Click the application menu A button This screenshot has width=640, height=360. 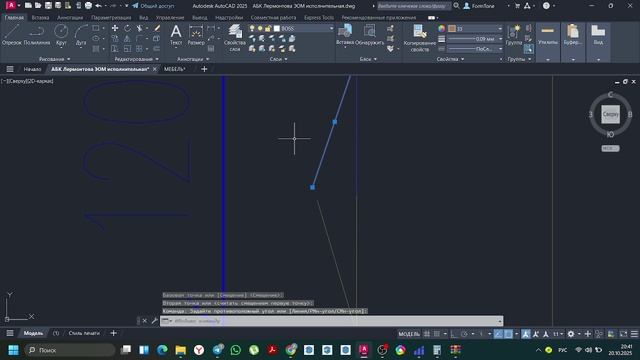11,6
